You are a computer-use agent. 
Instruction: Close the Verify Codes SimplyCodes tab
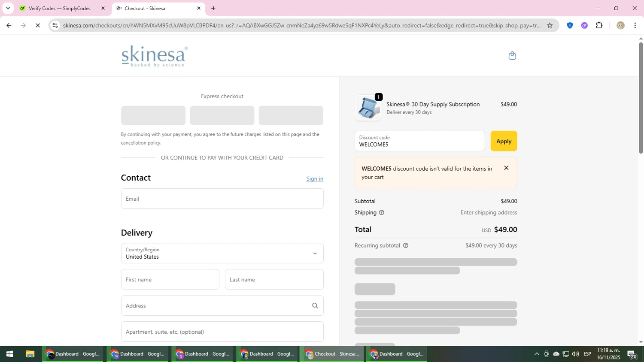[103, 8]
